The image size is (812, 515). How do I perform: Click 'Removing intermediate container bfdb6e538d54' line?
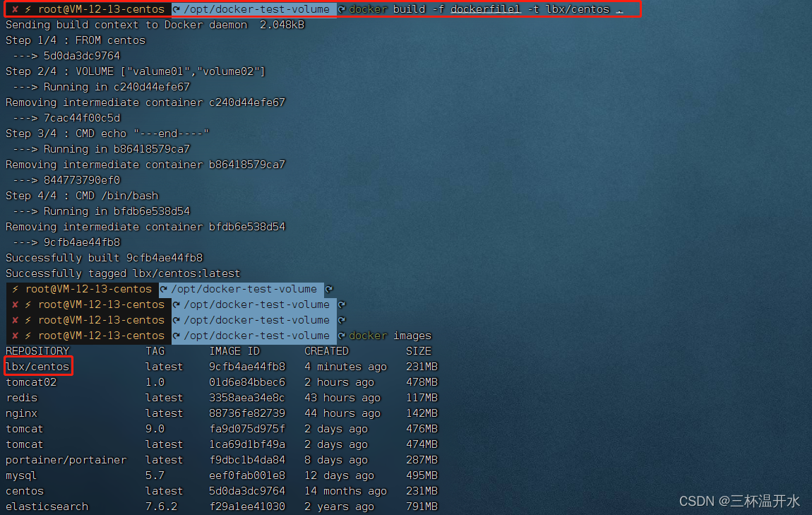click(145, 227)
